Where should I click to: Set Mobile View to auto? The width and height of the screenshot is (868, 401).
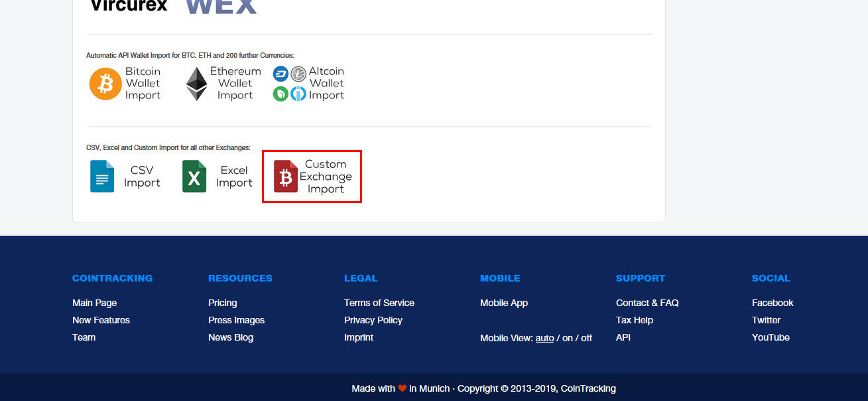544,338
